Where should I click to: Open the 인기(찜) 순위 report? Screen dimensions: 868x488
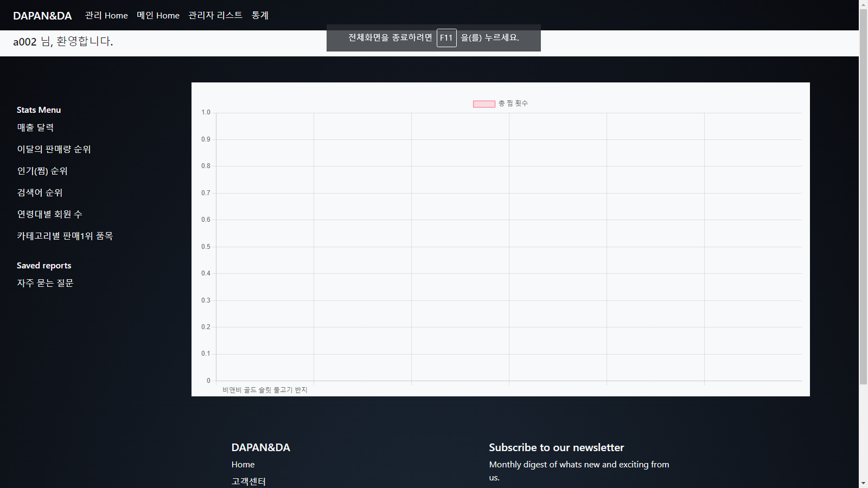[x=42, y=171]
